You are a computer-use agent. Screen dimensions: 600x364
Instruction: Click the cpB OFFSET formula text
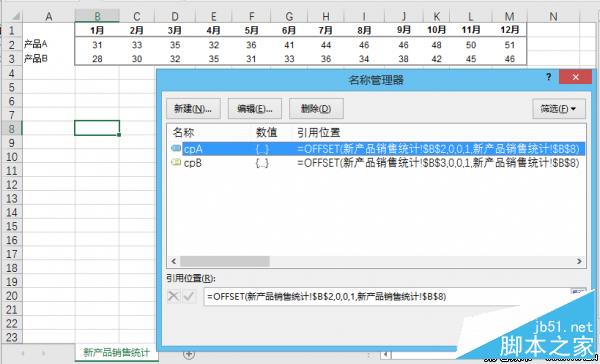click(x=438, y=163)
